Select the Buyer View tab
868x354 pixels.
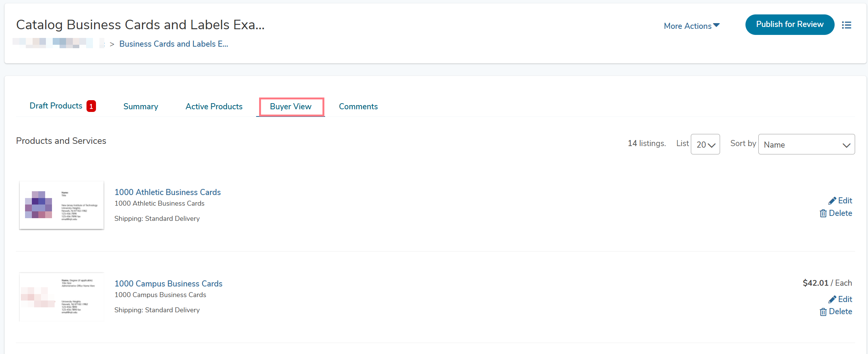click(x=291, y=107)
